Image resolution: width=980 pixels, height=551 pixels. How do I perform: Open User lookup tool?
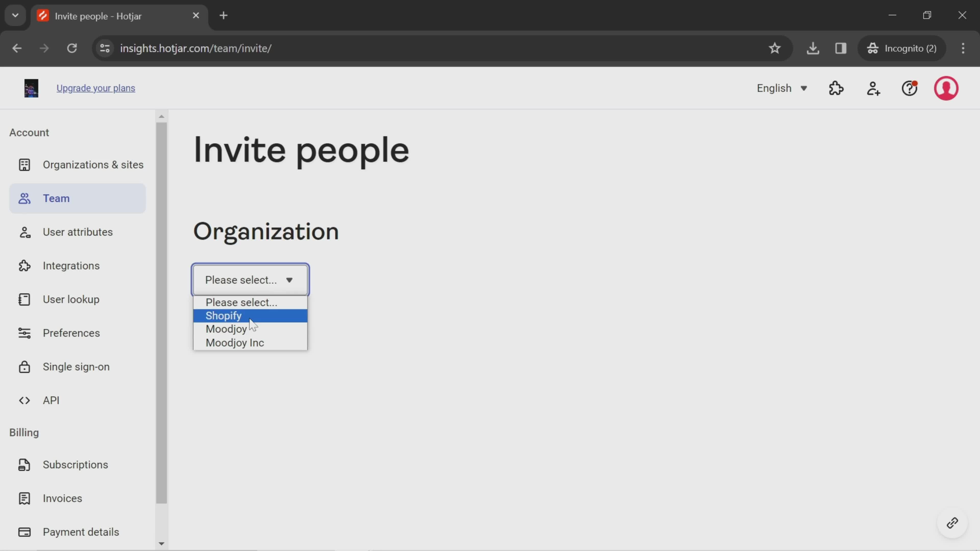[71, 299]
